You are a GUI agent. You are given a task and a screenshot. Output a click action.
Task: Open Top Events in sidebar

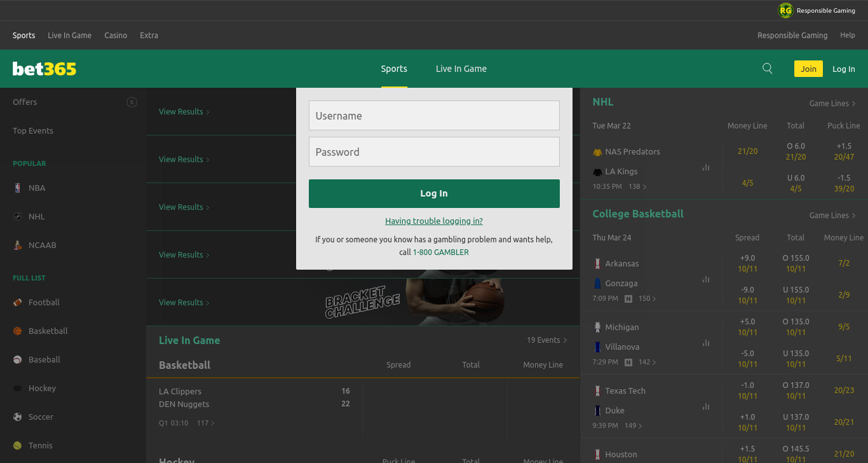(x=33, y=130)
